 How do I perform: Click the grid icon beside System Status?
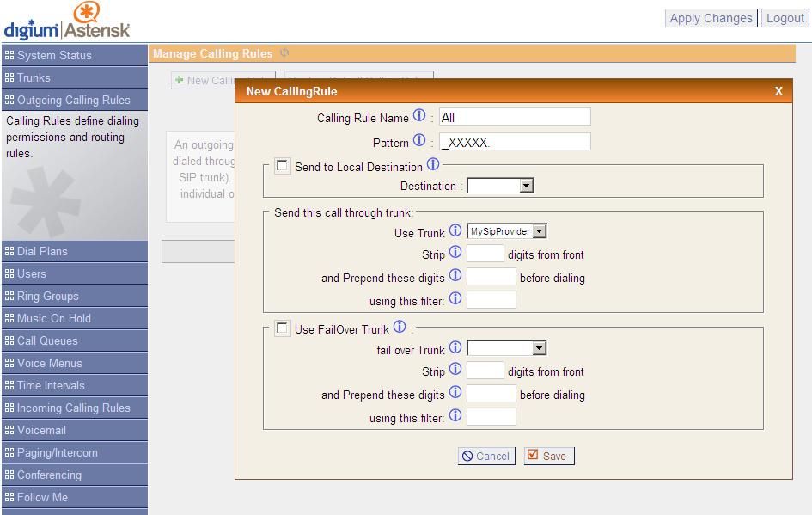pos(9,55)
